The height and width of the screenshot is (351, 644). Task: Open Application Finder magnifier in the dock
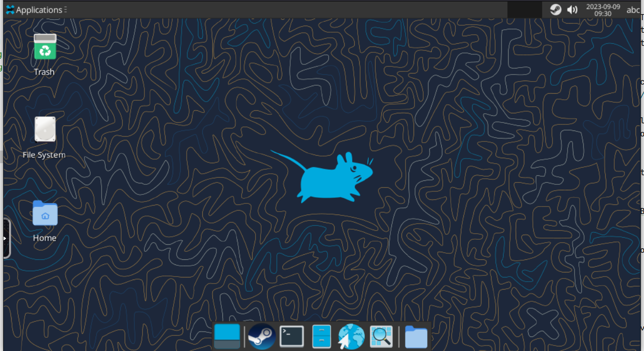(x=381, y=336)
